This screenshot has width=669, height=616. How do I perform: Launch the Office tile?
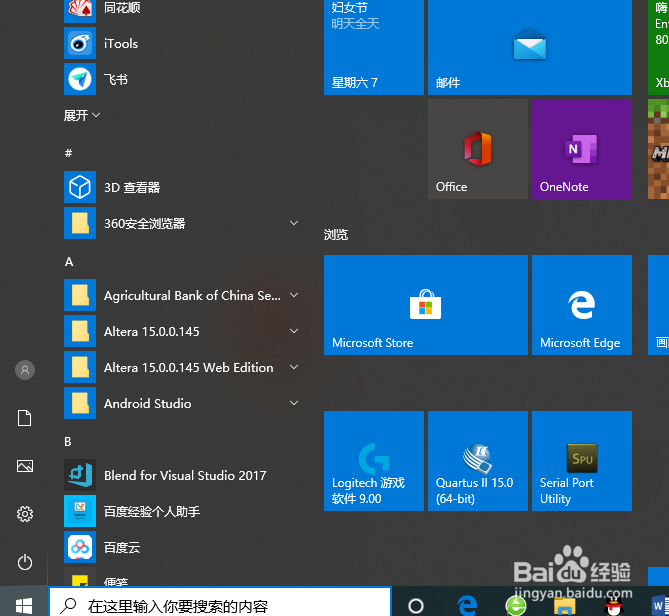tap(478, 149)
